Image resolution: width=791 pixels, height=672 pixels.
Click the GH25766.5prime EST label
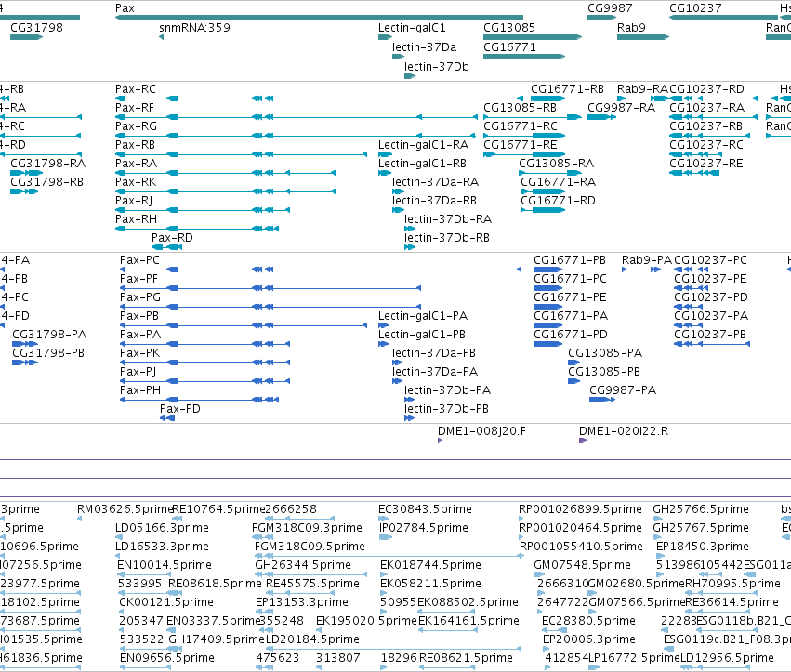pos(701,509)
